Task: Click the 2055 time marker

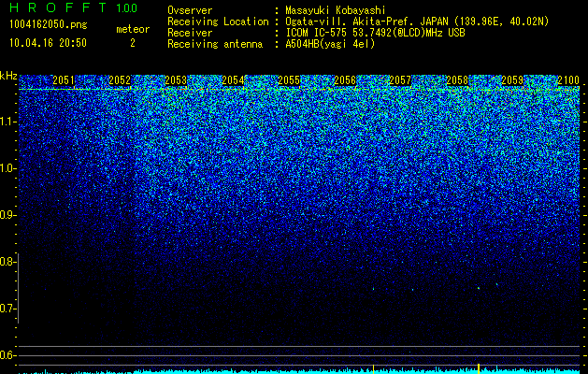Action: coord(289,80)
